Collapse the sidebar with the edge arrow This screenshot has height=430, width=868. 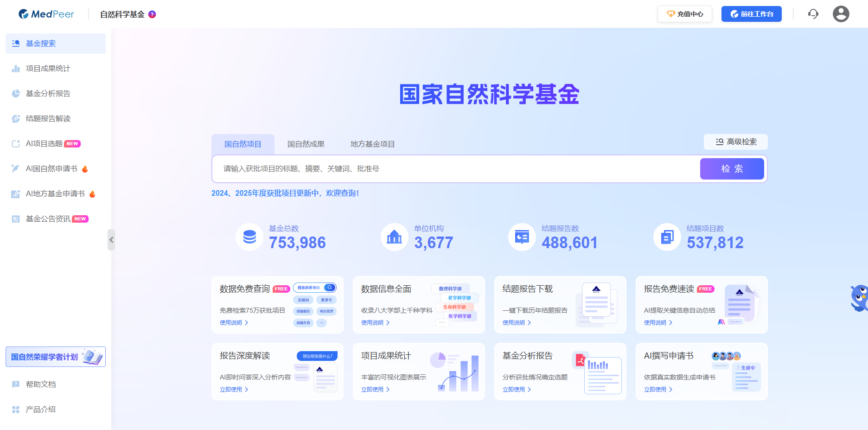[111, 239]
